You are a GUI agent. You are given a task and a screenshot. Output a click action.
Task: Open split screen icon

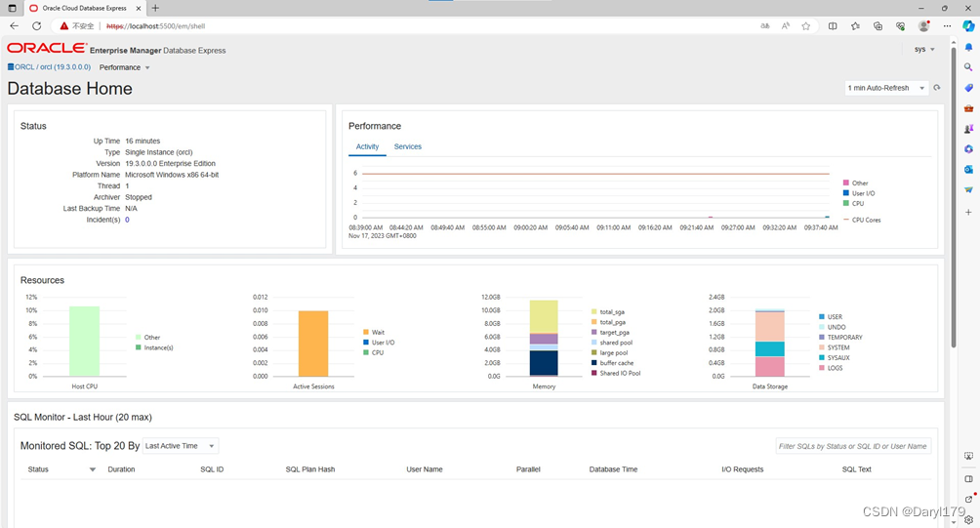point(833,26)
